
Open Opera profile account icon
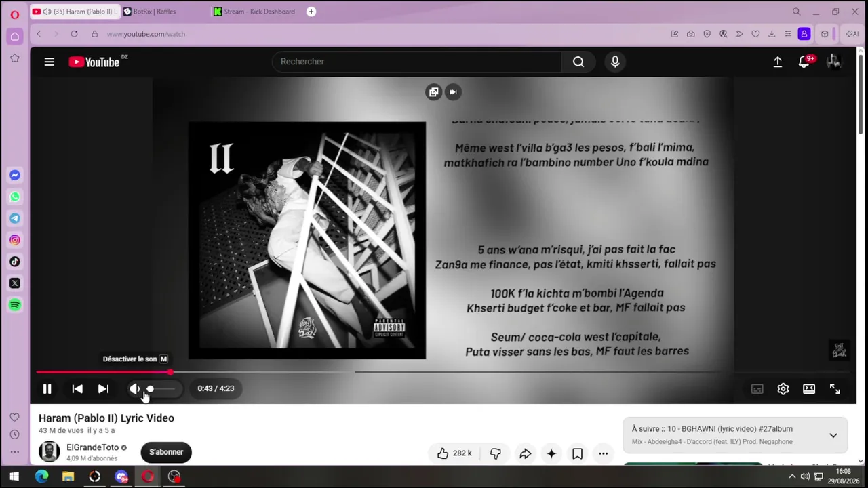[804, 34]
